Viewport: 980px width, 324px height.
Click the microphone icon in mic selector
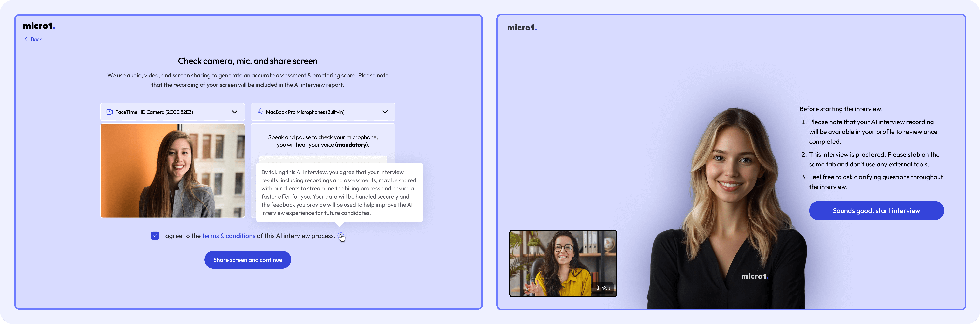click(260, 112)
